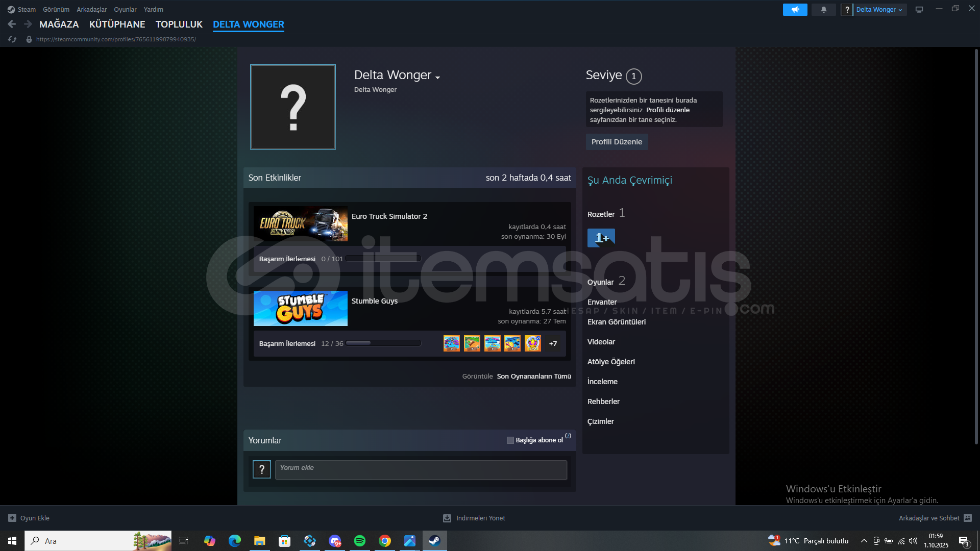980x551 pixels.
Task: Click the Stumble Guys achievement progress bar
Action: 383,343
